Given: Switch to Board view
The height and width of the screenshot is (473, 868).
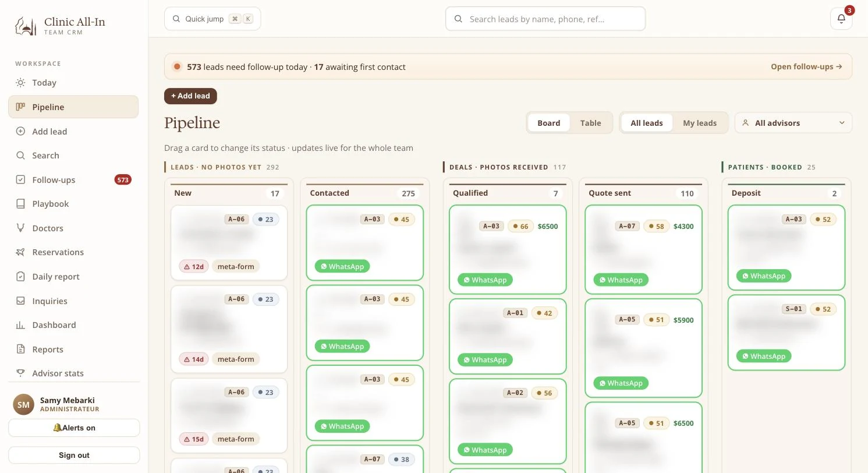Looking at the screenshot, I should point(549,123).
